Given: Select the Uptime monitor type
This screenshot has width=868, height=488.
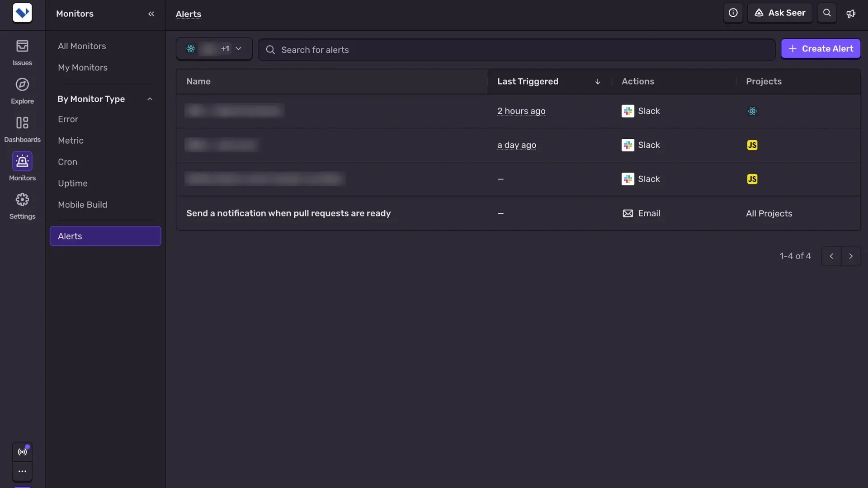Looking at the screenshot, I should (x=73, y=183).
